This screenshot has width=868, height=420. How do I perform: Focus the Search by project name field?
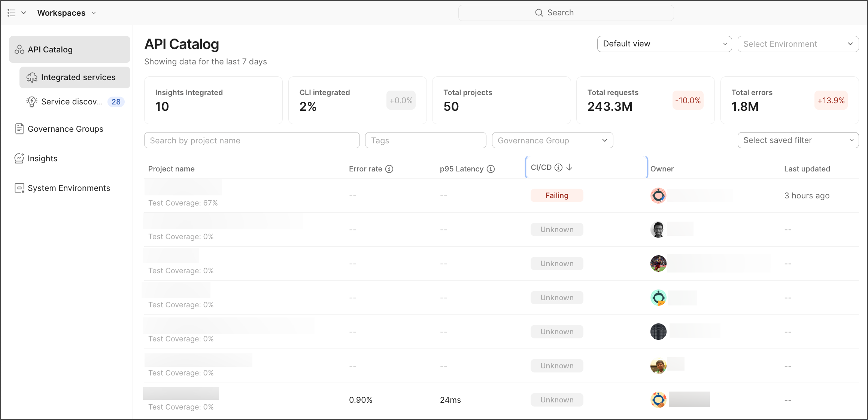tap(252, 140)
